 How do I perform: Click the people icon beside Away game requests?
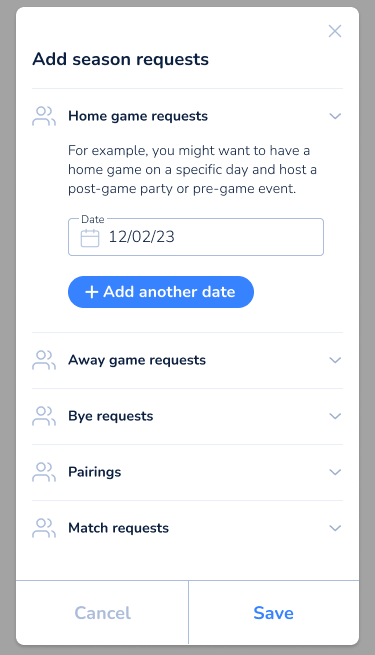44,360
